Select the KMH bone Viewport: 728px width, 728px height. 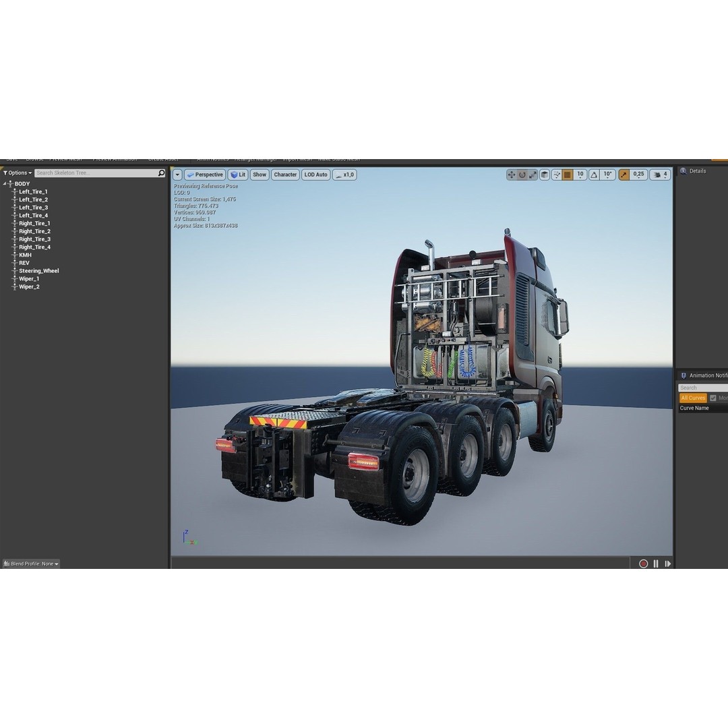click(x=25, y=255)
